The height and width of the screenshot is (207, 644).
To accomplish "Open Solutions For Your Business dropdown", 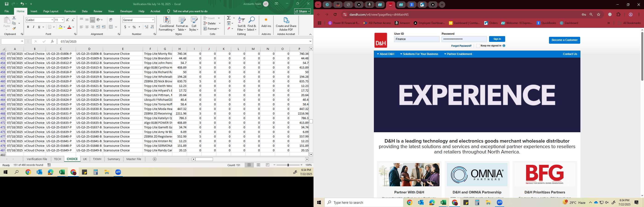I will click(x=419, y=54).
